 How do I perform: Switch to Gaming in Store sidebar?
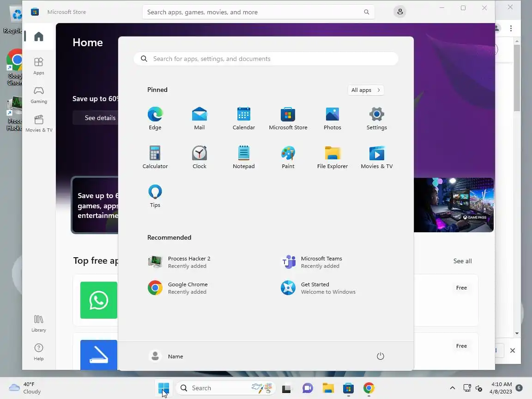pos(39,95)
